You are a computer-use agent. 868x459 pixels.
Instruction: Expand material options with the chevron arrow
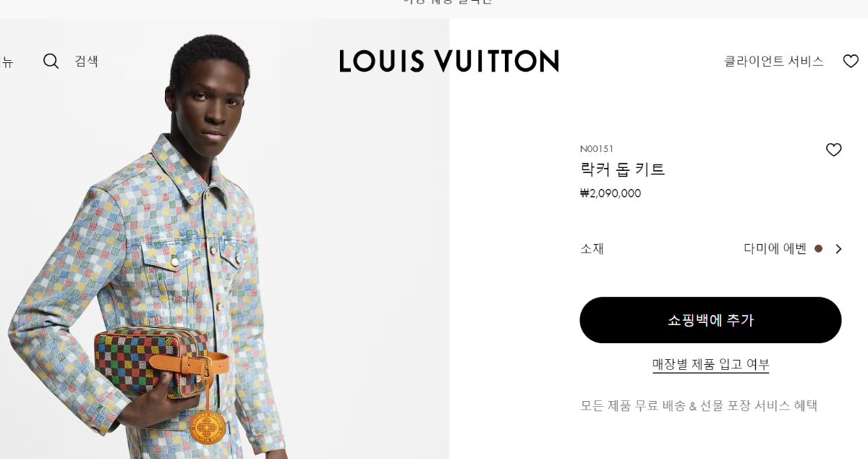click(x=838, y=249)
